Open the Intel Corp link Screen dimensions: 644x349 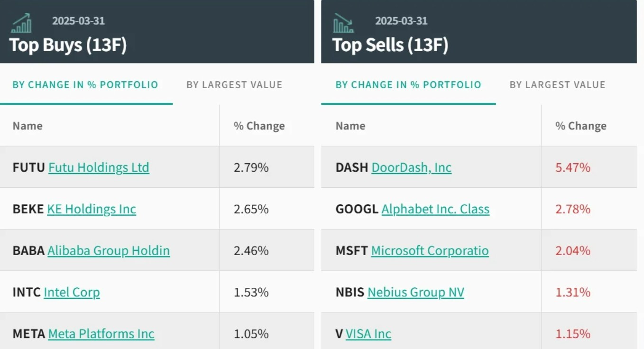tap(72, 292)
